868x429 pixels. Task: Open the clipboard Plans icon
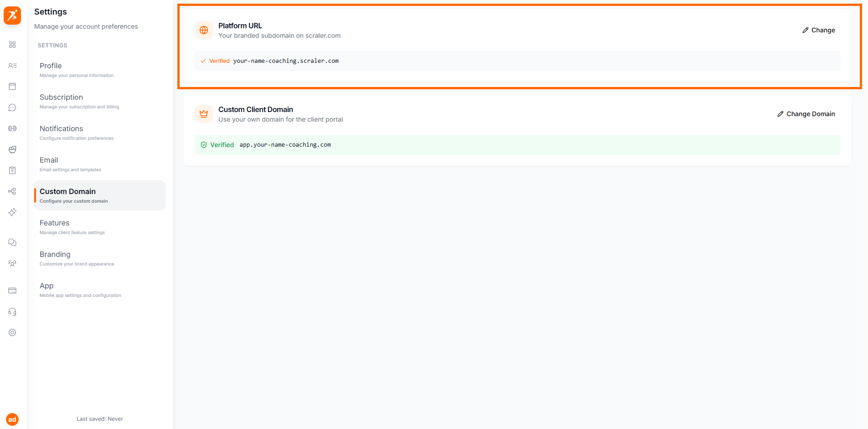(x=12, y=170)
